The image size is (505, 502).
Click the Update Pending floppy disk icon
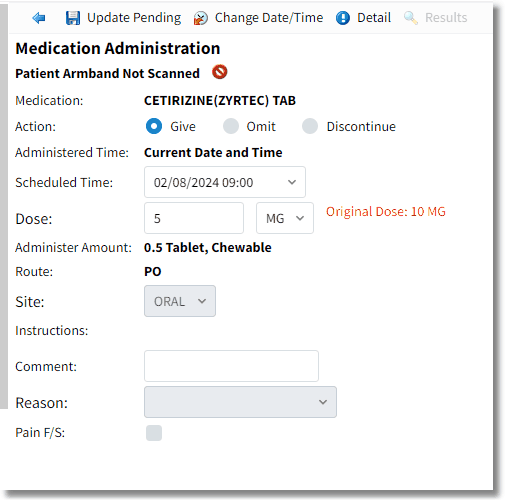[x=73, y=18]
